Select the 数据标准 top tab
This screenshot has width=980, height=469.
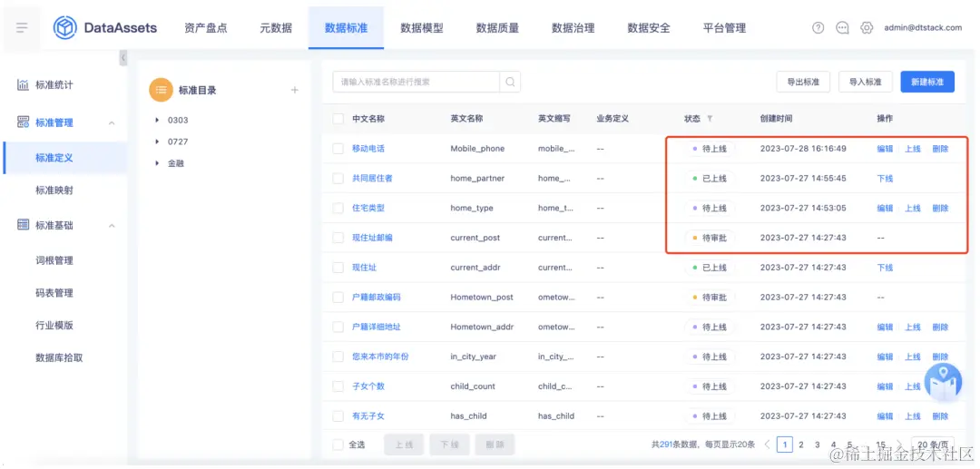click(347, 28)
